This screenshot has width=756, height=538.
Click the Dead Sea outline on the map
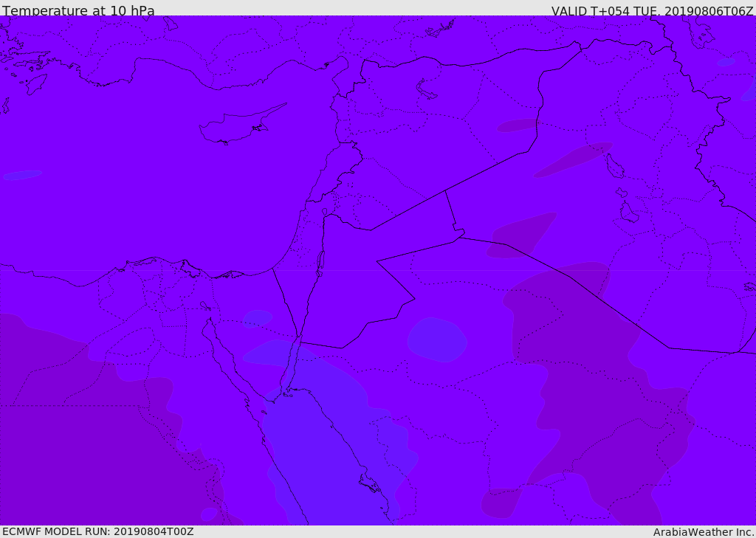pyautogui.click(x=320, y=263)
